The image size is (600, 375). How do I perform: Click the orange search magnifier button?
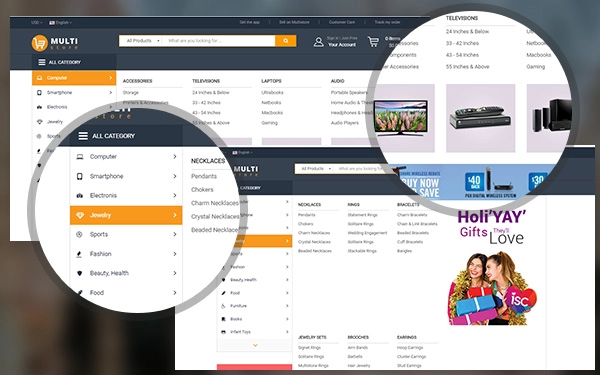[285, 41]
